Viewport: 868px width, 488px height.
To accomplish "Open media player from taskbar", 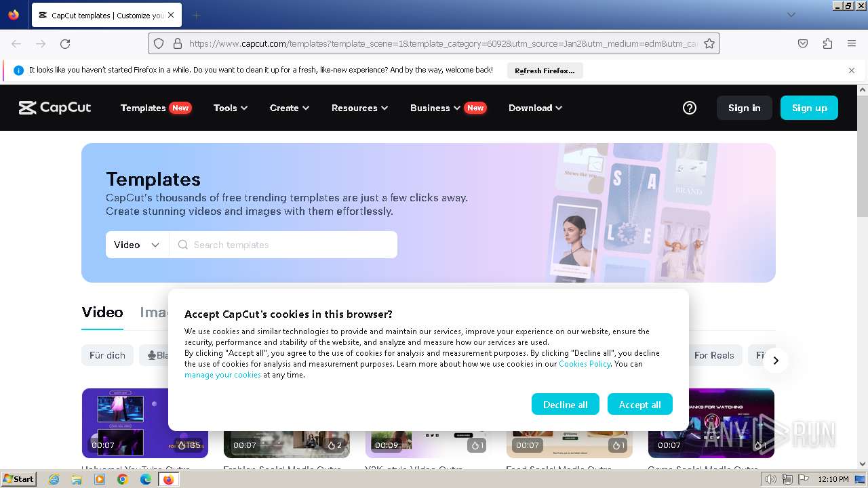I will point(100,479).
